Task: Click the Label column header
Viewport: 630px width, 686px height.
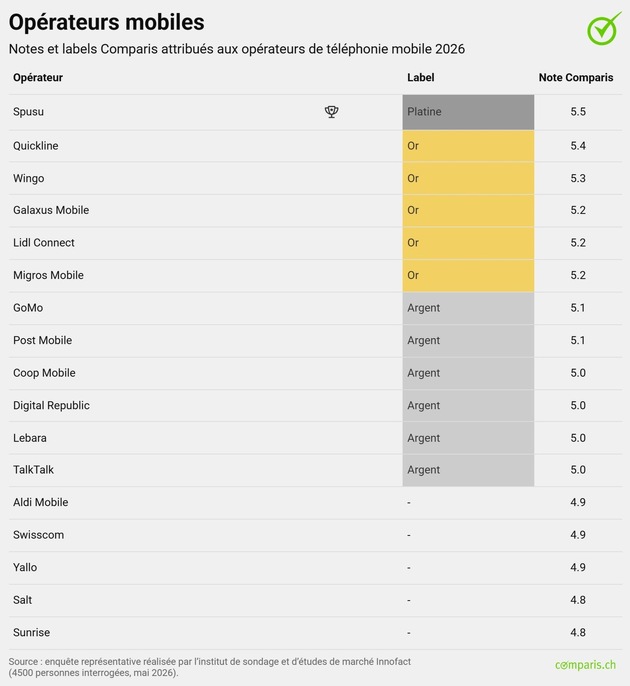Action: tap(420, 77)
